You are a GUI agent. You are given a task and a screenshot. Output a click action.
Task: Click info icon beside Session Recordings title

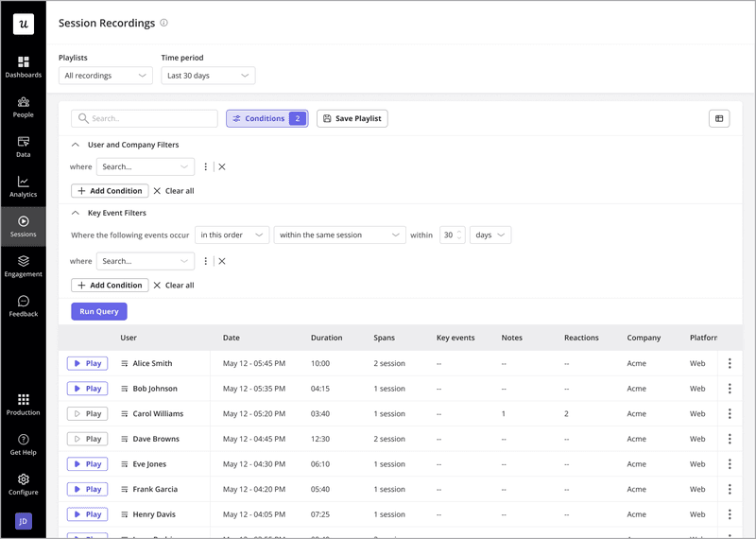164,23
